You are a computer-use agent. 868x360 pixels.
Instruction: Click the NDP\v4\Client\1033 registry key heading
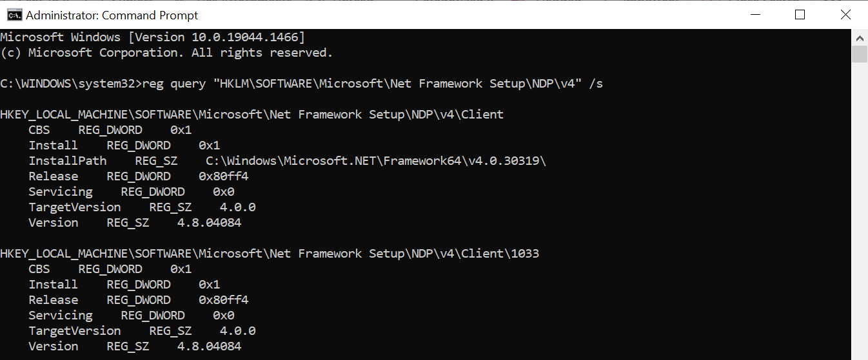coord(270,254)
